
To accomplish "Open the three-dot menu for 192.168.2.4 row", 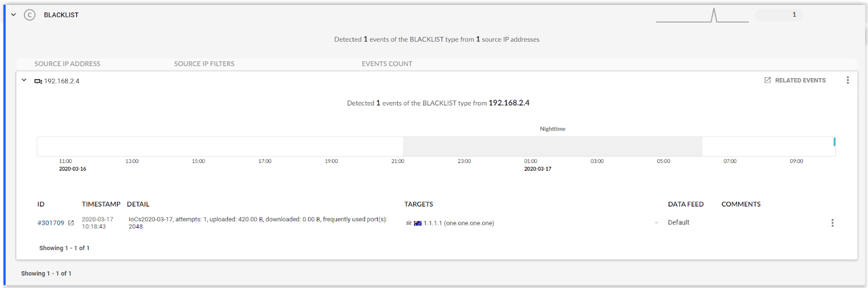I will [x=847, y=80].
